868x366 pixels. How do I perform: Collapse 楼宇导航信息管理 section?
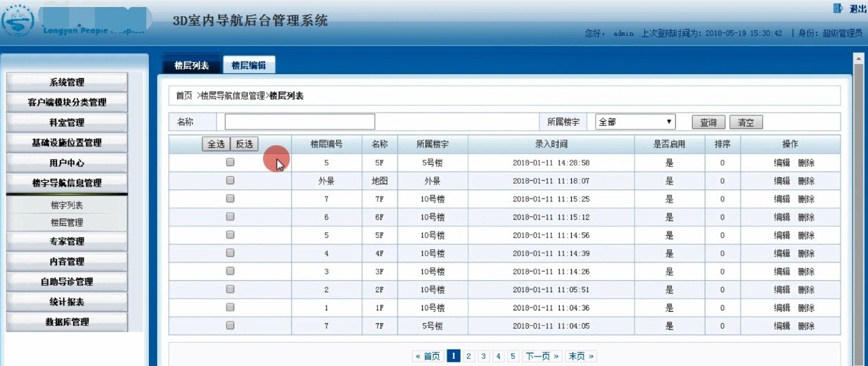(x=67, y=182)
